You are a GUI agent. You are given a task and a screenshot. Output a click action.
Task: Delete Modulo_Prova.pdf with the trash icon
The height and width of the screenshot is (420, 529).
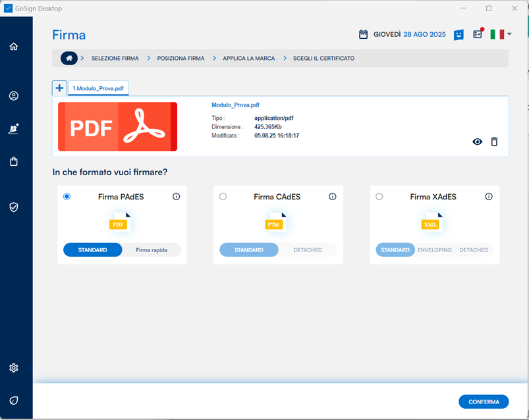[x=494, y=142]
